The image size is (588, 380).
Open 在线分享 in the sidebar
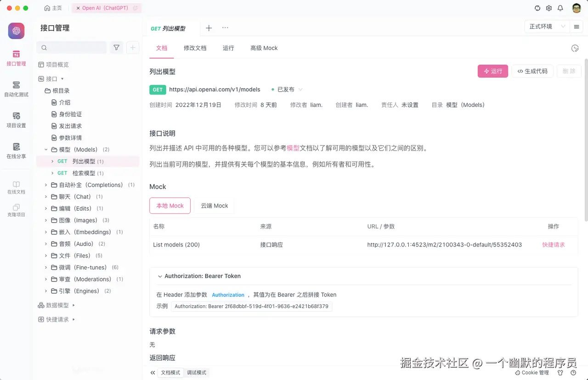(x=16, y=151)
